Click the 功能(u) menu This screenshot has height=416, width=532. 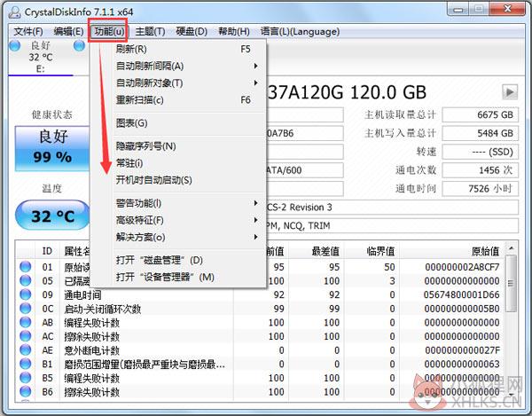(x=108, y=32)
